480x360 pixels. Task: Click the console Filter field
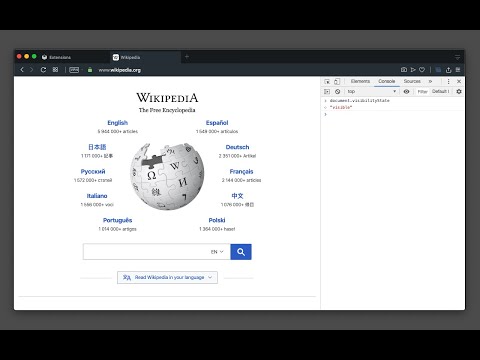point(422,91)
